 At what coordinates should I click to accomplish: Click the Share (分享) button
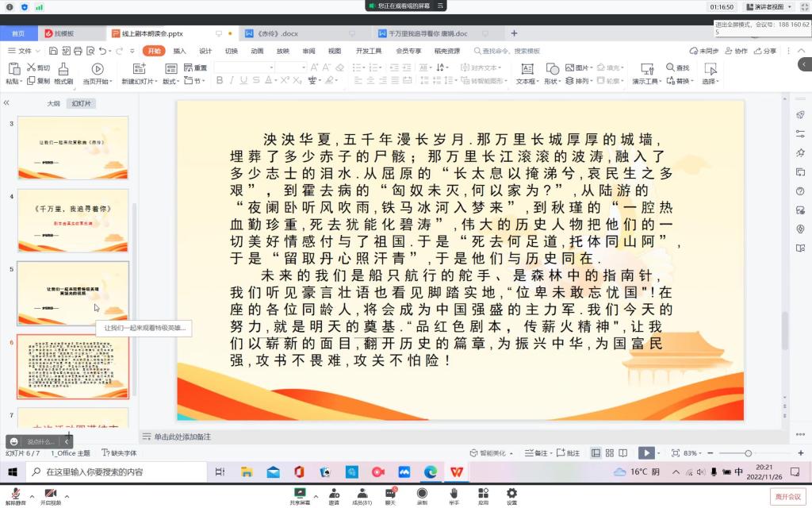click(765, 51)
